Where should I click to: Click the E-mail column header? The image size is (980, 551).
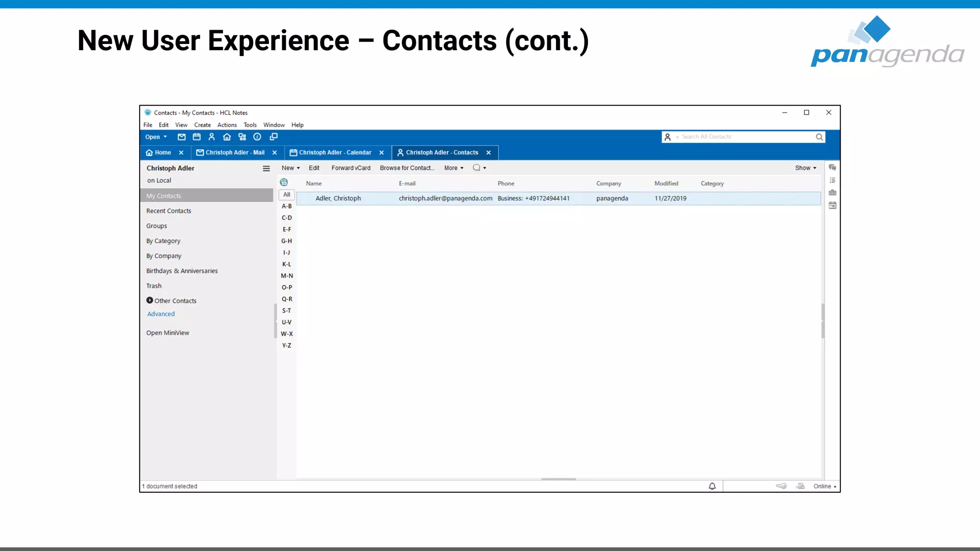point(407,184)
